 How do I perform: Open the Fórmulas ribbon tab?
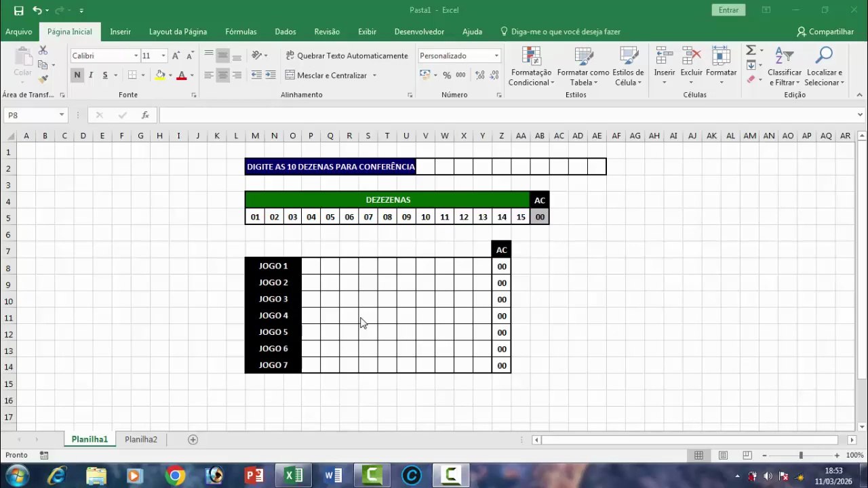[241, 32]
